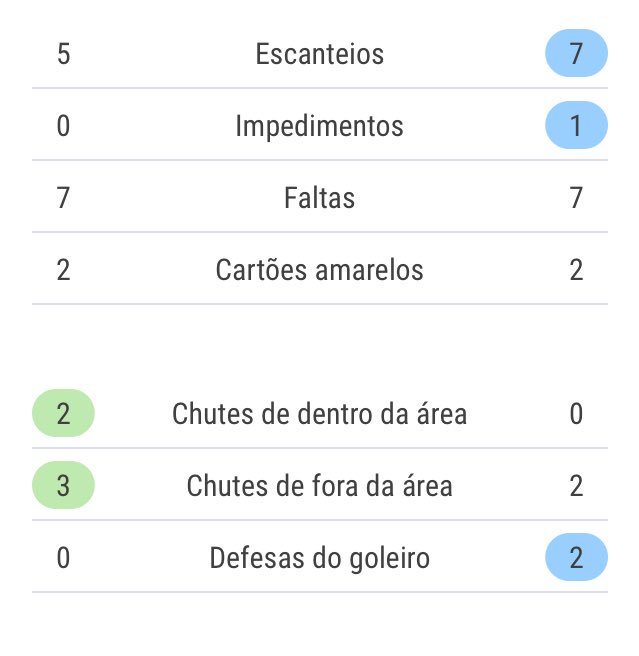Select the blue 7 badge for Escanteios
This screenshot has height=656, width=639.
coord(576,54)
